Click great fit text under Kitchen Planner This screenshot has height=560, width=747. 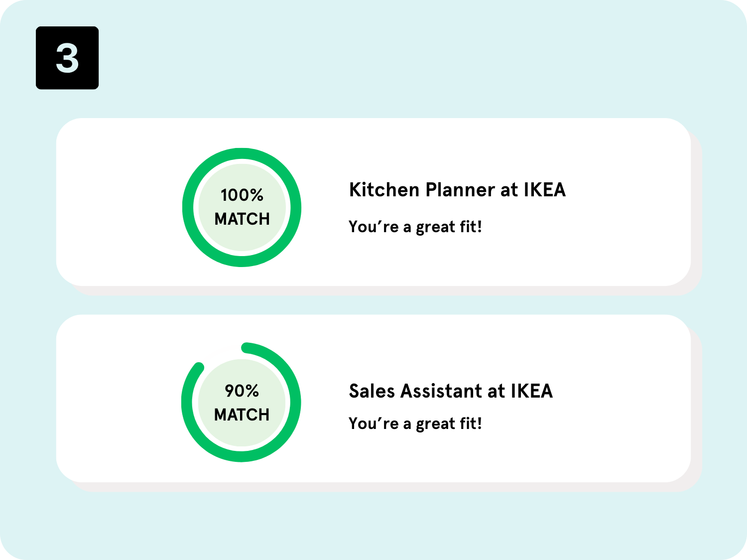[415, 227]
